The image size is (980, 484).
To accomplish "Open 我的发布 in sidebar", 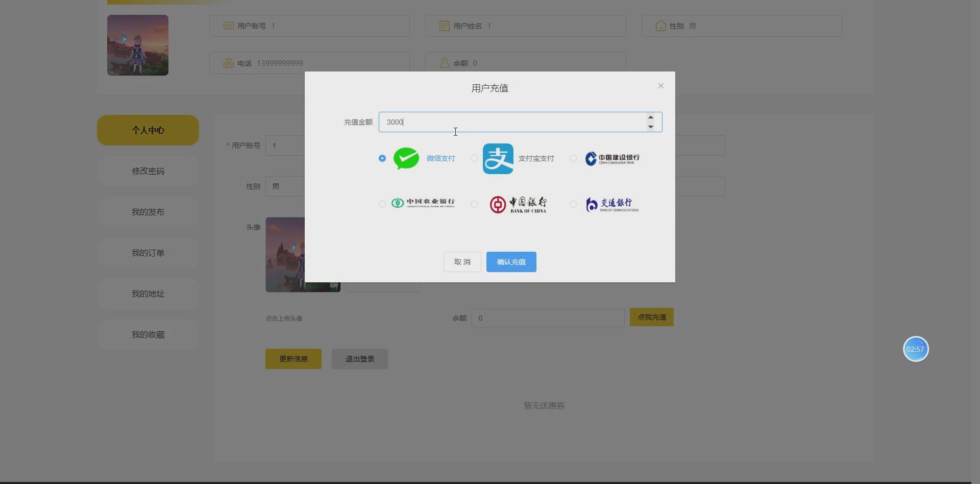I will [x=148, y=212].
